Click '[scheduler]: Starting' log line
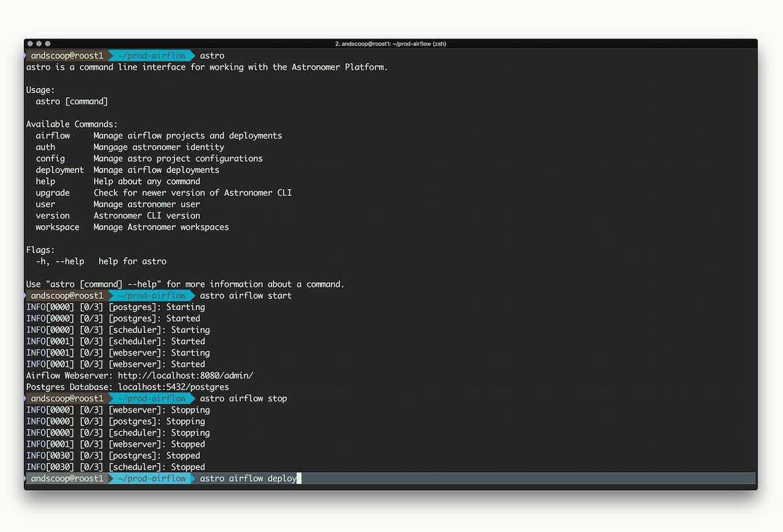 [119, 330]
